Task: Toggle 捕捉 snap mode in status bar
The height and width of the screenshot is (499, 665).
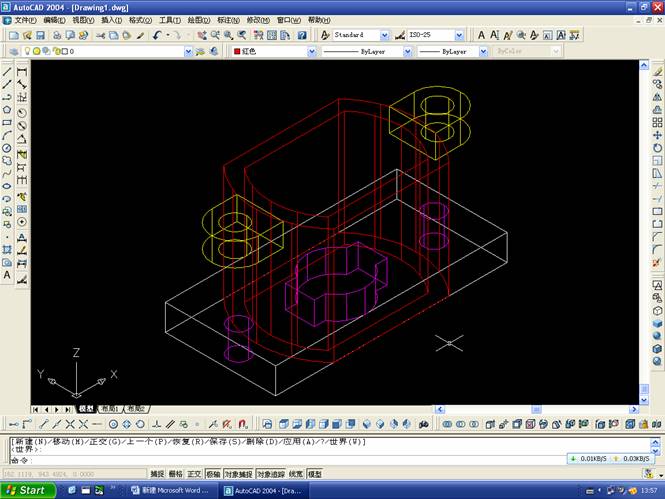Action: point(157,474)
